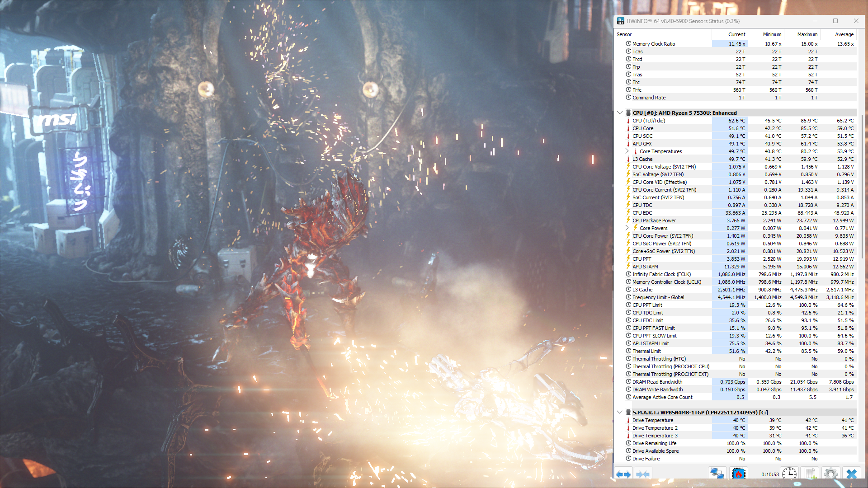Viewport: 868px width, 488px height.
Task: Click the blue X close-sensors icon
Action: pos(852,474)
